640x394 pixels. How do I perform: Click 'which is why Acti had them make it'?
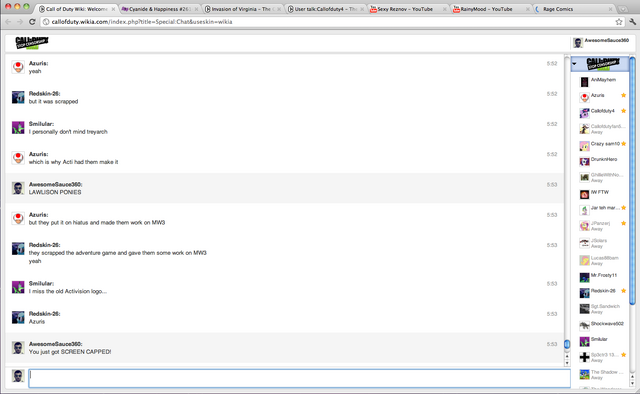tap(73, 162)
